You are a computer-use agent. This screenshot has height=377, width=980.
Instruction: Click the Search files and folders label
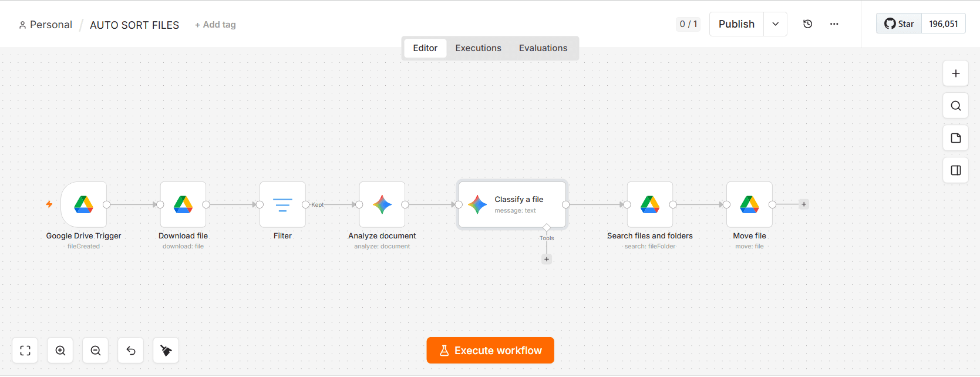pyautogui.click(x=650, y=235)
